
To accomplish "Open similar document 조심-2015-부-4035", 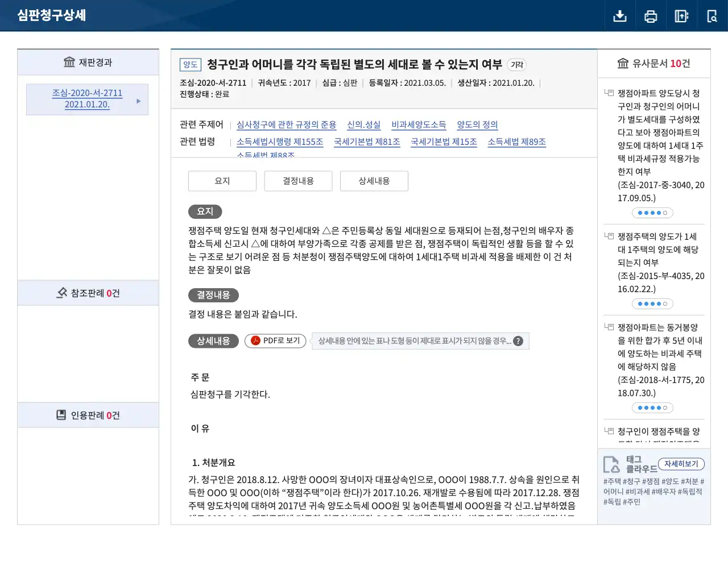I will point(660,263).
